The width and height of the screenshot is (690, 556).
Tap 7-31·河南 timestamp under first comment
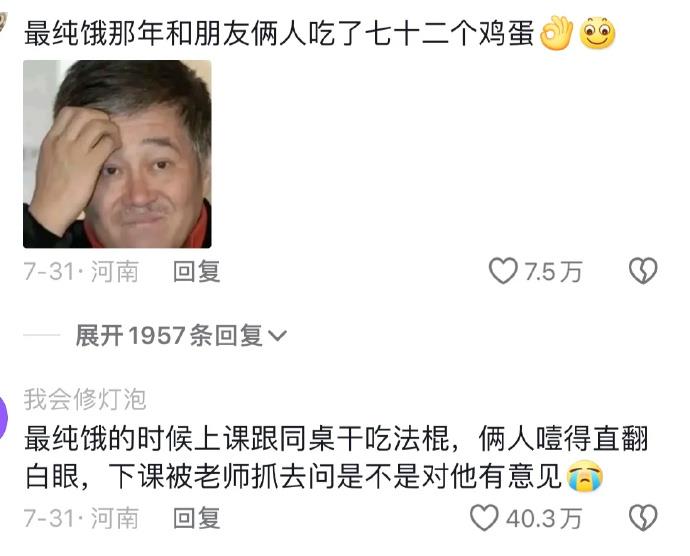tap(81, 271)
